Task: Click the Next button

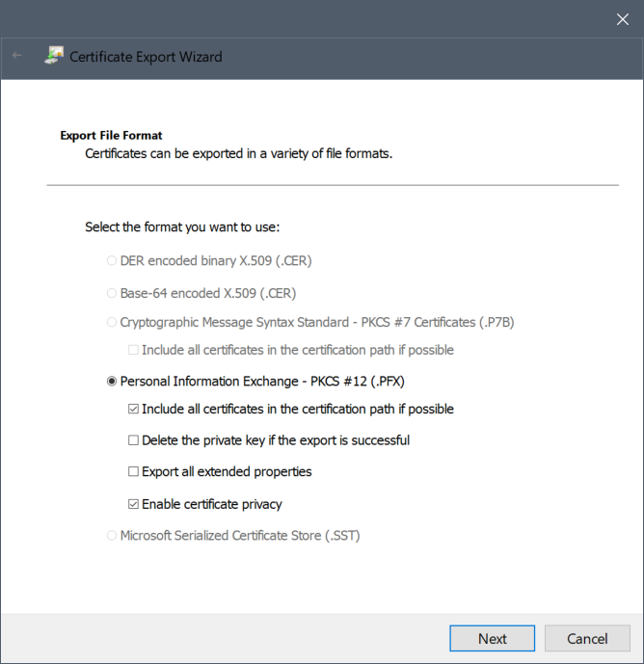Action: coord(492,638)
